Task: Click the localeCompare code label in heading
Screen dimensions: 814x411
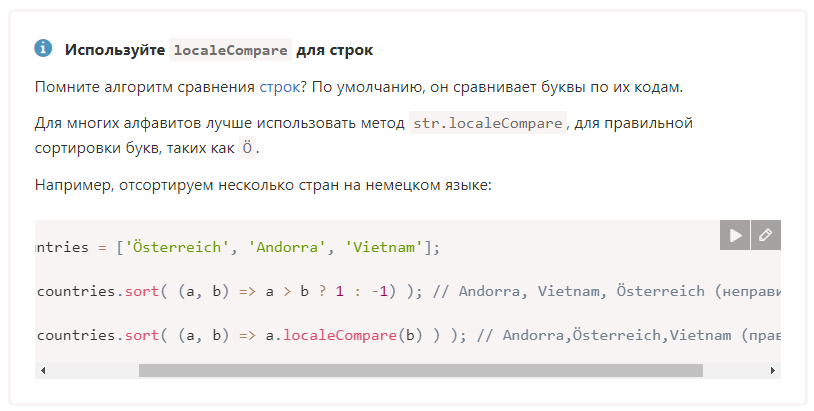Action: [230, 50]
